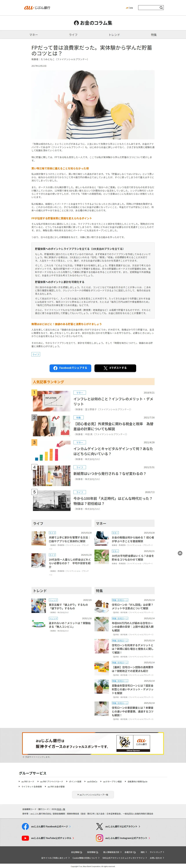This screenshot has height=868, width=186.
Task: Open the 新紙幣 article ranked number 4
Action: (x=110, y=473)
